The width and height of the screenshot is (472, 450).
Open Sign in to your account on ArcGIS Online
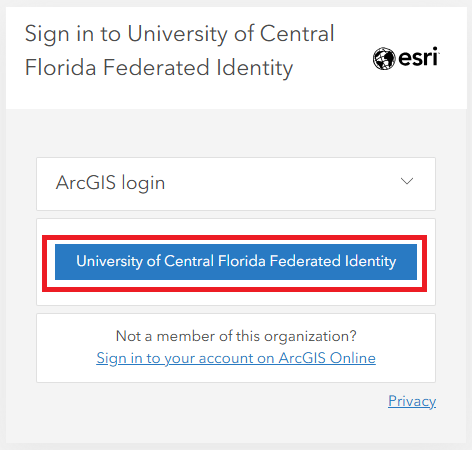tap(236, 358)
